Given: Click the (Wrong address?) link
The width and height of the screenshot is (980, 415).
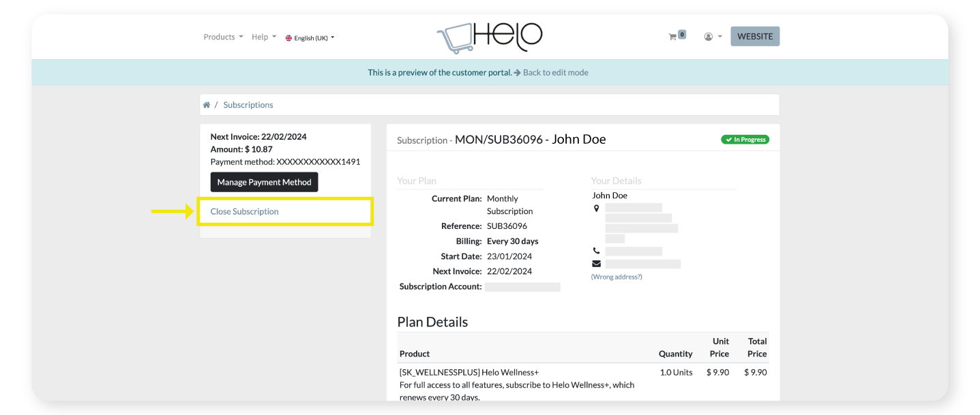Looking at the screenshot, I should tap(617, 277).
